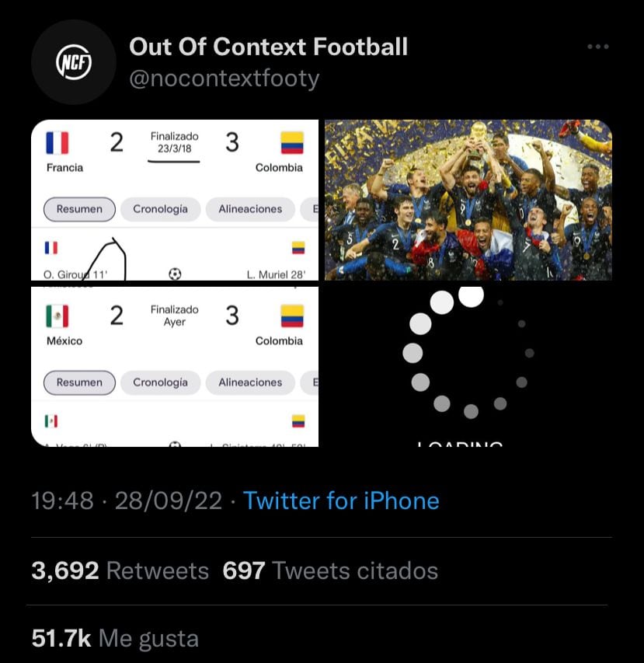Select Cronología tab in France match
644x663 pixels.
(x=160, y=209)
